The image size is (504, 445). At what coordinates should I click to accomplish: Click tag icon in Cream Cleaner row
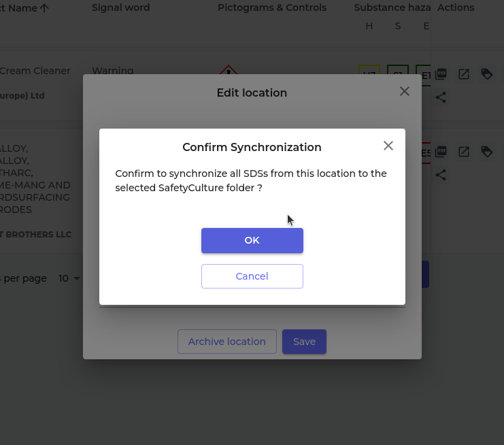(487, 74)
